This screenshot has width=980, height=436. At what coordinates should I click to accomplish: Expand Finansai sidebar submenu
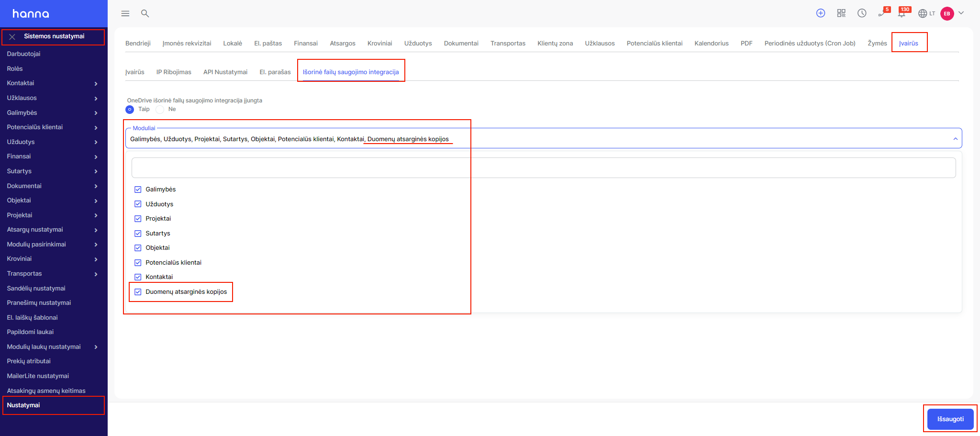[x=96, y=157]
